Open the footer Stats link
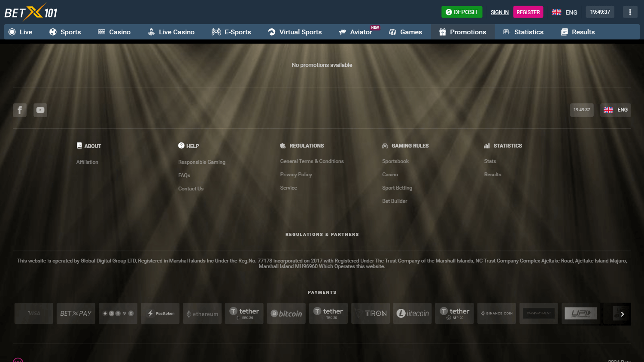644x362 pixels. (490, 161)
